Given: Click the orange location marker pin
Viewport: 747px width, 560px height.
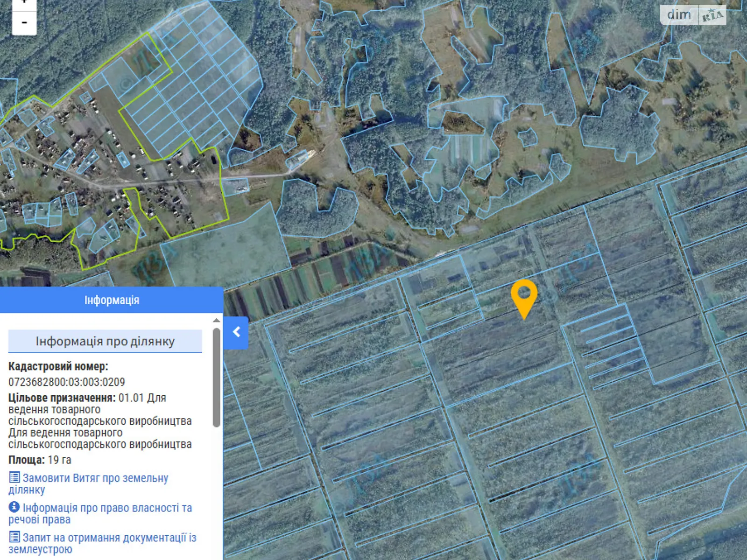Looking at the screenshot, I should coord(524,296).
